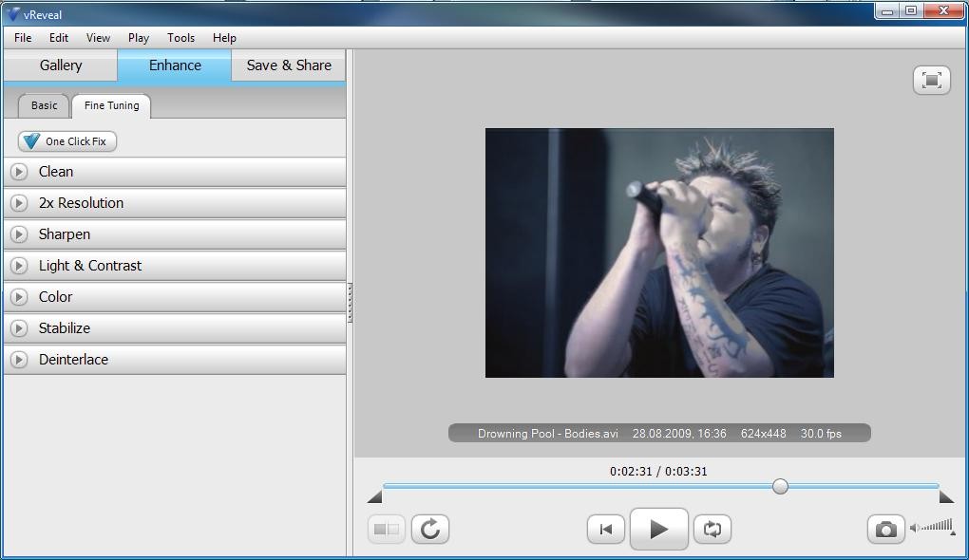The image size is (969, 560).
Task: Open the View menu
Action: tap(98, 38)
